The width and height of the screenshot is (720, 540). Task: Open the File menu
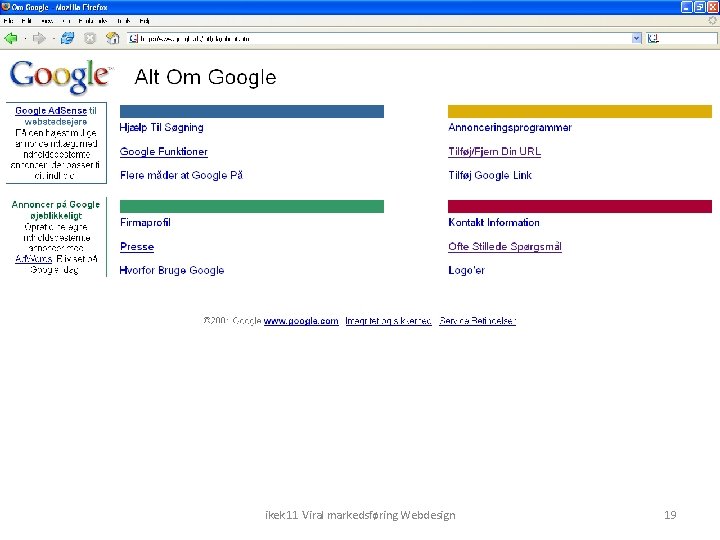tap(8, 21)
